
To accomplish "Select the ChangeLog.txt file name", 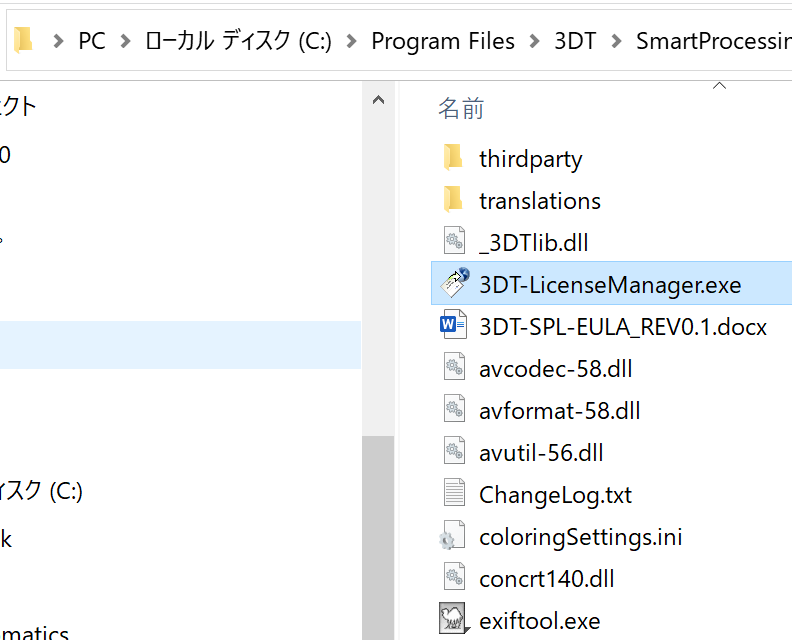I will point(555,495).
